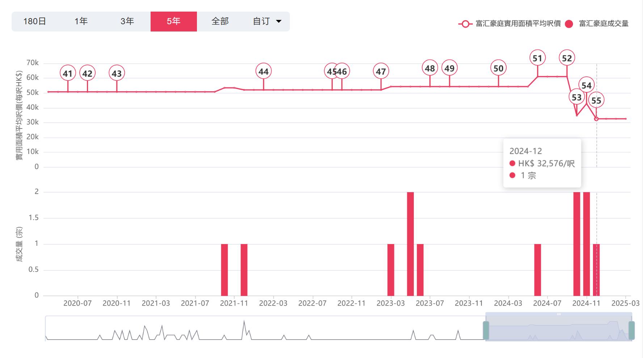Click the volume bar before 2023-07
This screenshot has height=358, width=644.
pyautogui.click(x=420, y=270)
